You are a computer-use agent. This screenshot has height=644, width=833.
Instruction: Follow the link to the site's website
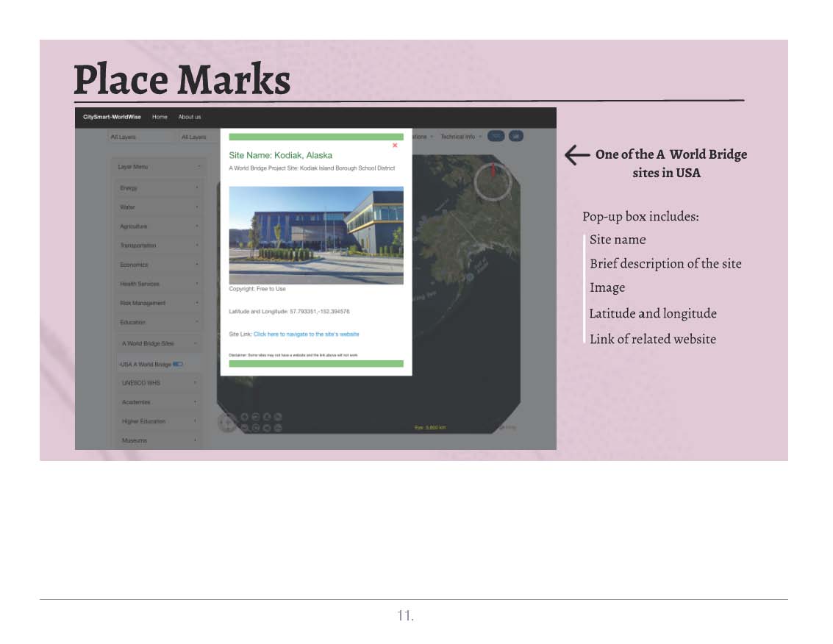point(306,334)
